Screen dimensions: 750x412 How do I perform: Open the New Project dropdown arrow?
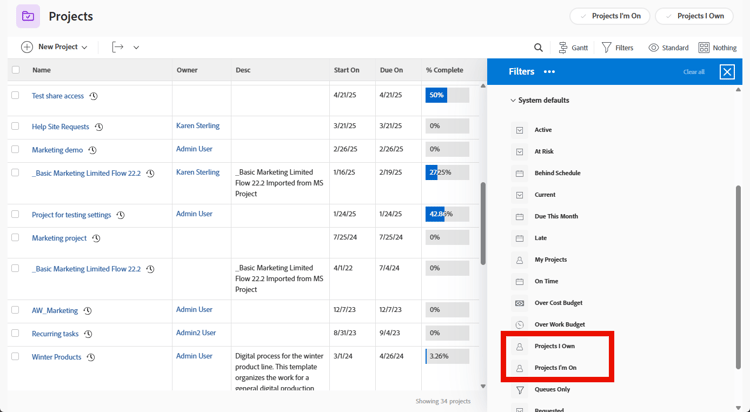point(85,47)
